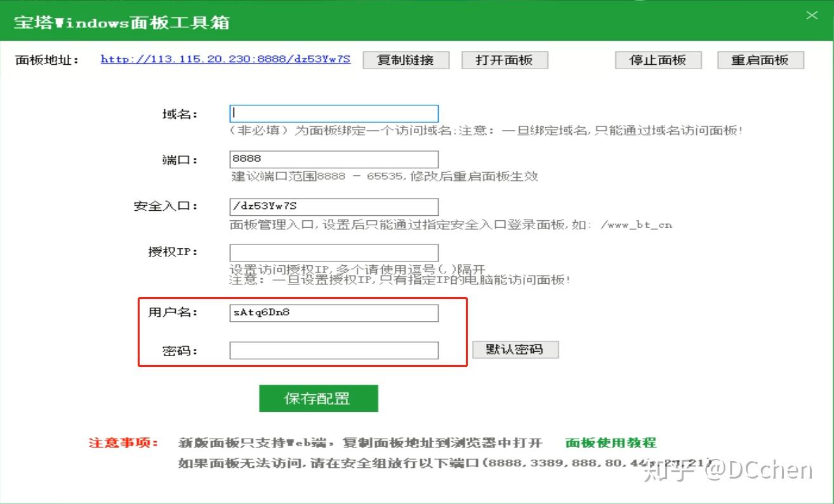Image resolution: width=834 pixels, height=504 pixels.
Task: Focus the empty 密码 field
Action: [334, 350]
